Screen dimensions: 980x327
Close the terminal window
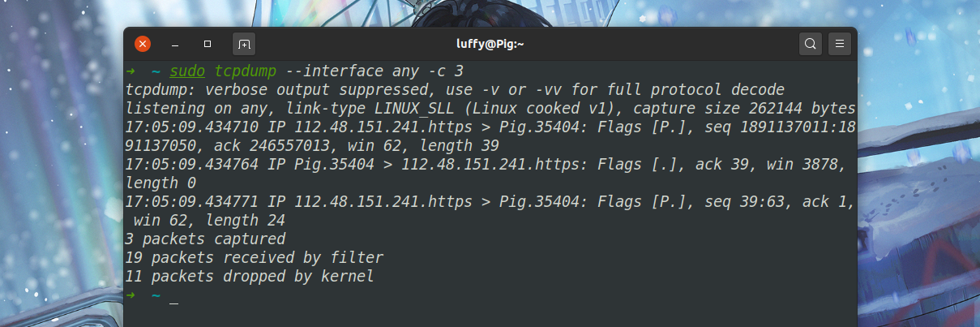(x=143, y=44)
